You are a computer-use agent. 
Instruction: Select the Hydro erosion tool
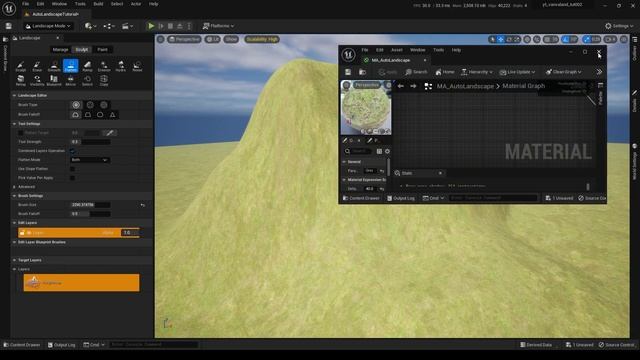coord(121,66)
